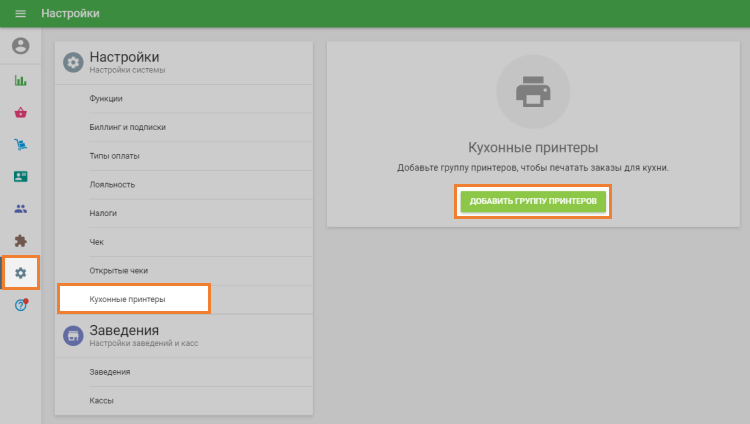Select Налоги in the settings menu
Screen dimensions: 750x424
pyautogui.click(x=103, y=213)
